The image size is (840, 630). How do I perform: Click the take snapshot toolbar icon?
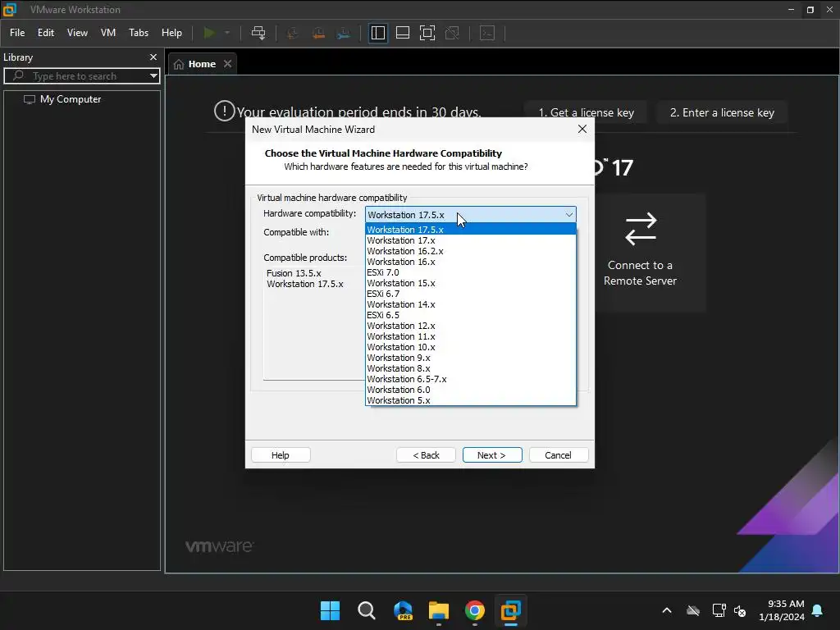pyautogui.click(x=293, y=33)
